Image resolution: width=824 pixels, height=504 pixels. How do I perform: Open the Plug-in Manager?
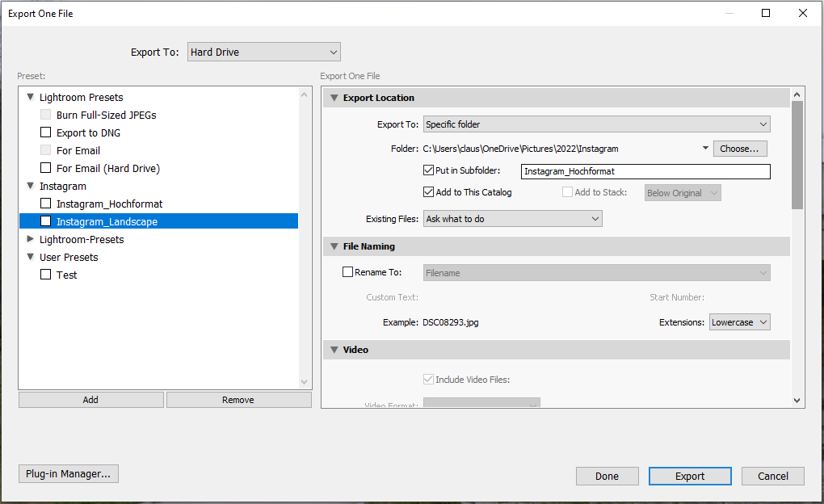(68, 473)
